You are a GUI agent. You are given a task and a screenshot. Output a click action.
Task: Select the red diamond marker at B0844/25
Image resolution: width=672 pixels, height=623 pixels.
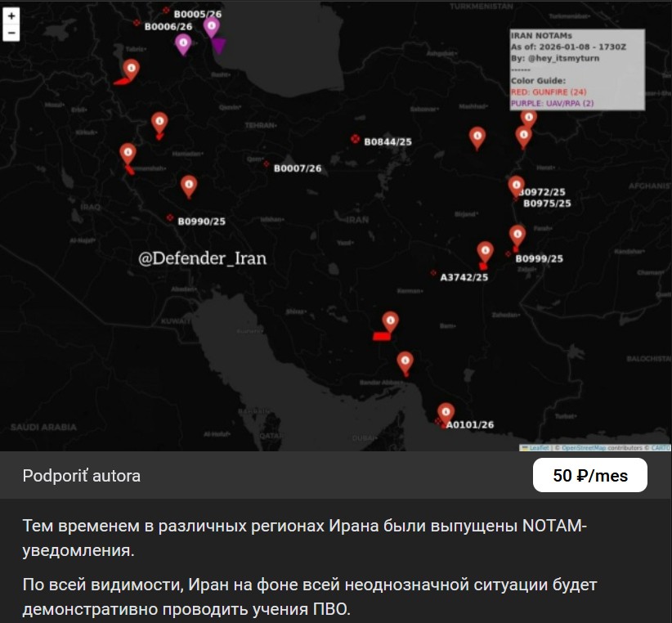(355, 140)
